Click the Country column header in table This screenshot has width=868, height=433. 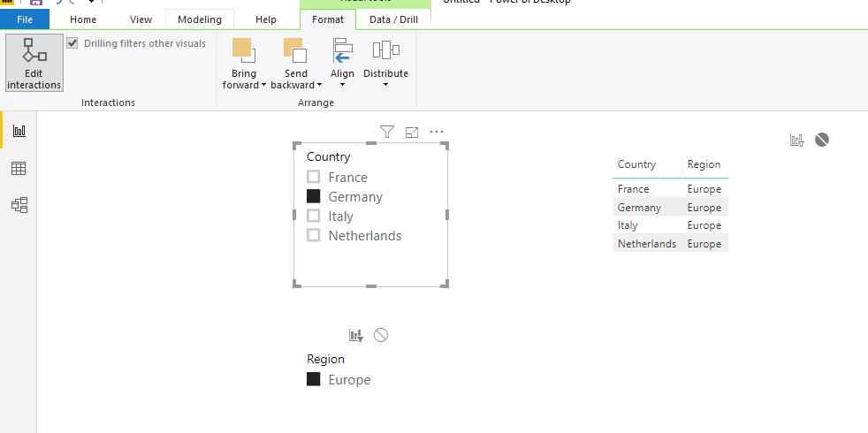pyautogui.click(x=636, y=164)
